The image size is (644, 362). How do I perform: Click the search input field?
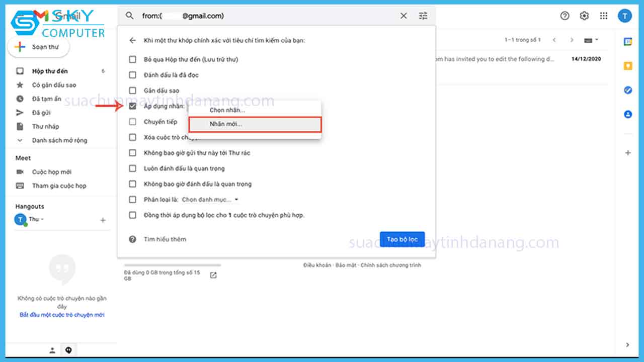click(267, 16)
